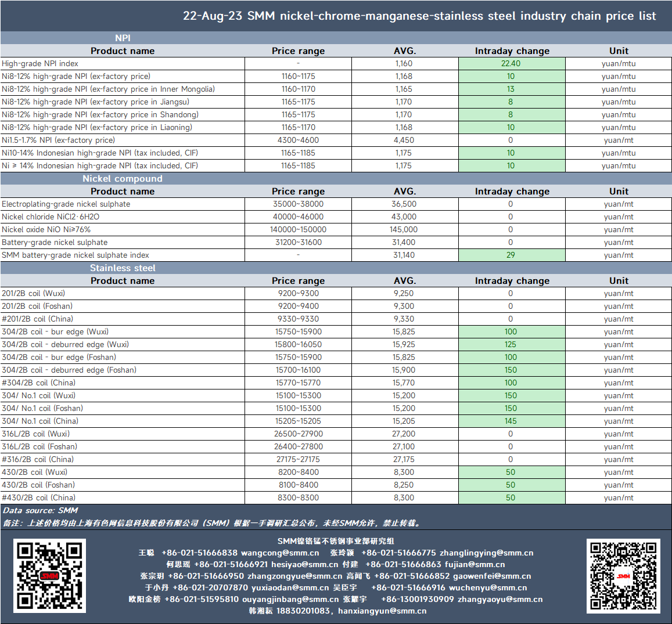Image resolution: width=672 pixels, height=624 pixels.
Task: Select the 304/2B coil deburred edge (Wuxi) row
Action: click(336, 344)
